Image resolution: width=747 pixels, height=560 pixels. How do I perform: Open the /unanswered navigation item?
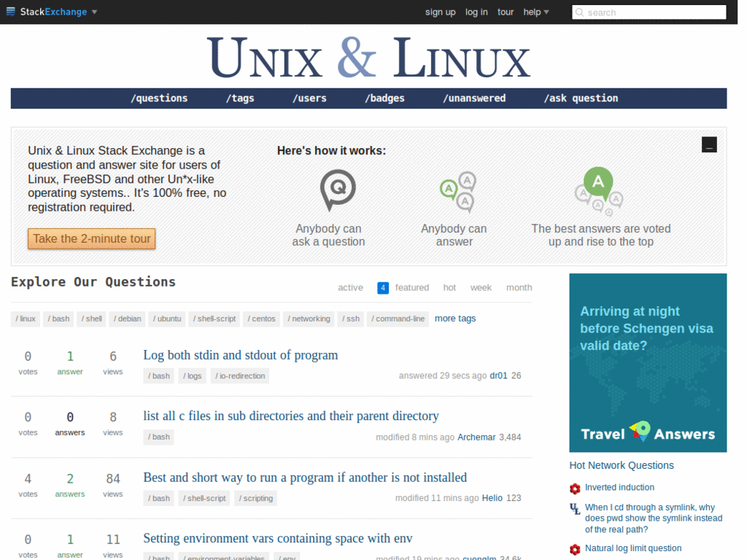click(474, 98)
